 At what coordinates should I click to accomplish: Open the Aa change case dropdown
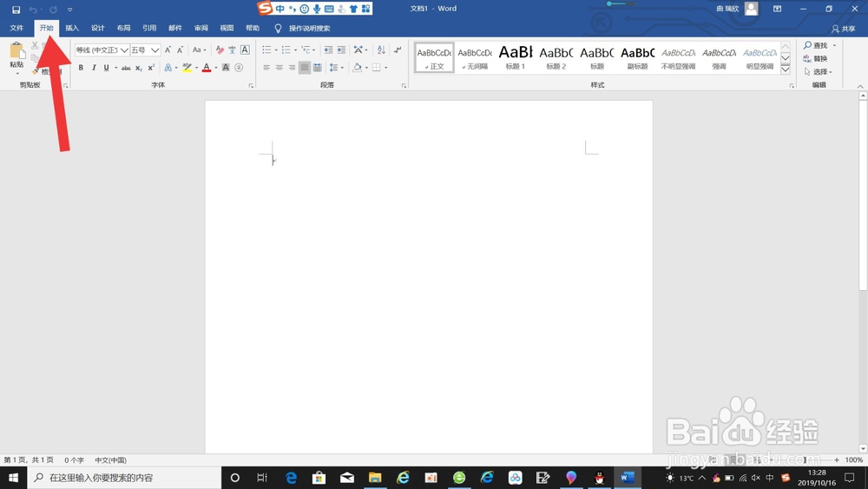point(199,50)
